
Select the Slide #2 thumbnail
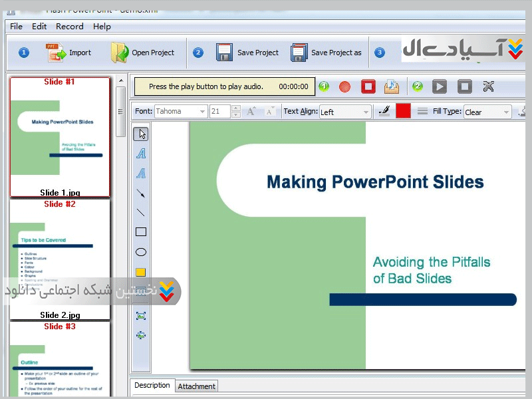coord(60,259)
